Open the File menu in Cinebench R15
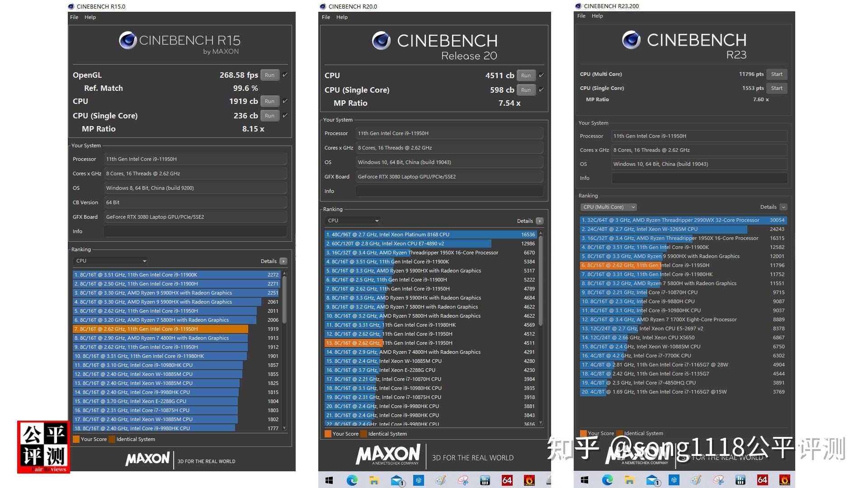 pyautogui.click(x=74, y=17)
